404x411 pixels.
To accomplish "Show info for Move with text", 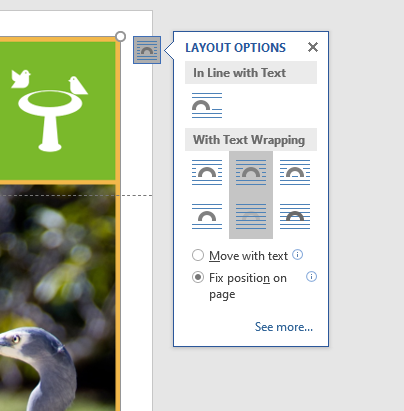I will pos(297,255).
